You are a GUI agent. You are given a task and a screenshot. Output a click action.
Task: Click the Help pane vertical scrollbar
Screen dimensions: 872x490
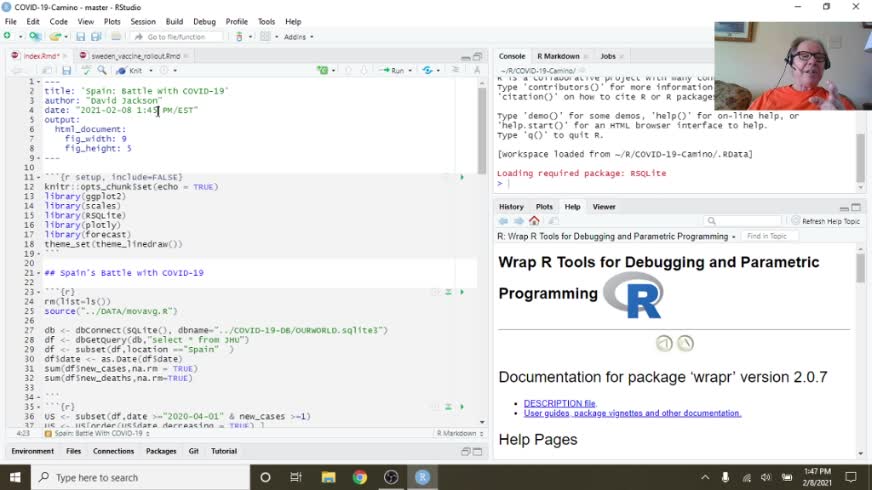[860, 269]
